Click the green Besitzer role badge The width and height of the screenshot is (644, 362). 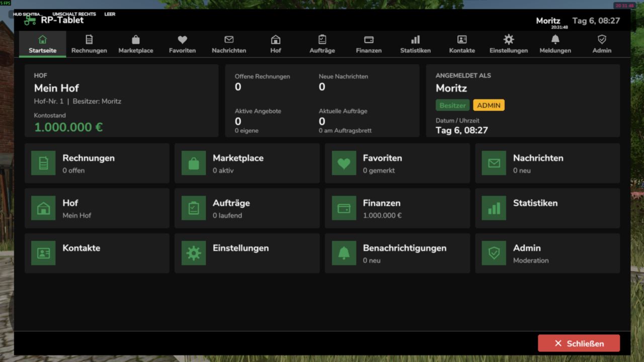tap(452, 105)
